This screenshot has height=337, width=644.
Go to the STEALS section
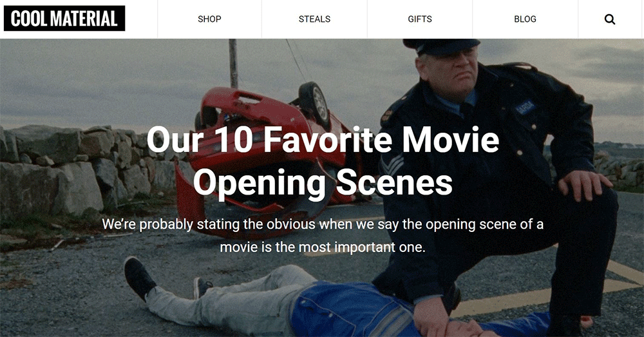pyautogui.click(x=315, y=19)
